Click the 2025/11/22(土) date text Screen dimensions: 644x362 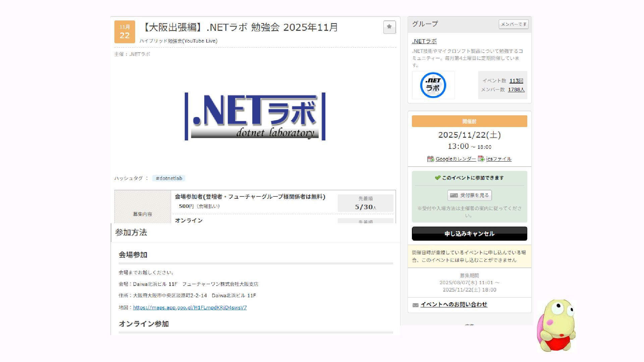point(470,135)
